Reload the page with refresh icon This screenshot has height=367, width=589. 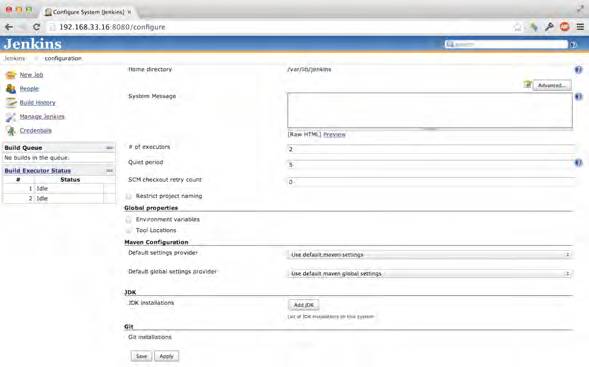(36, 27)
